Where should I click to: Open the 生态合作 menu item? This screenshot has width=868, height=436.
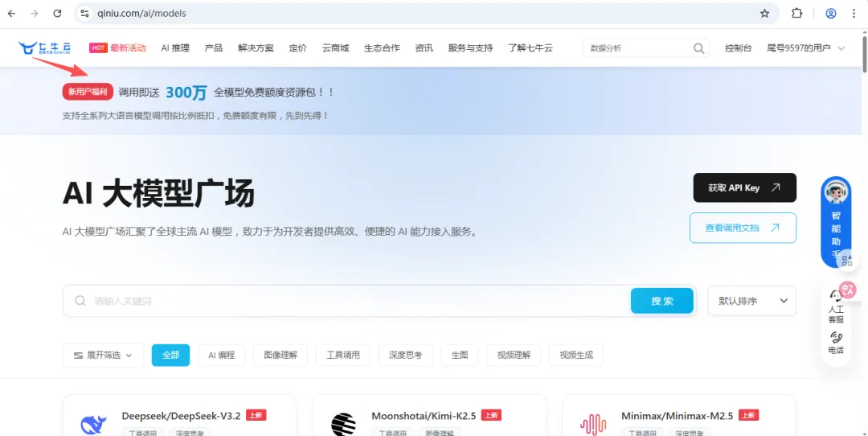pos(382,48)
